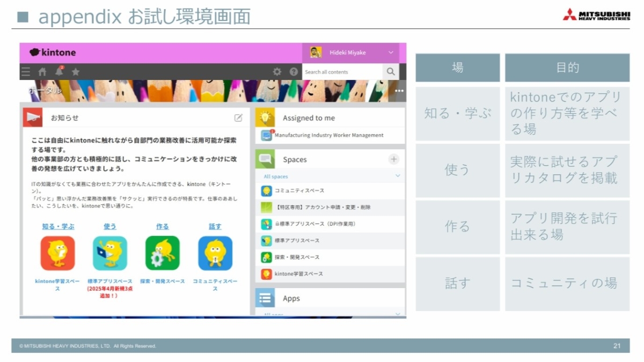
Task: Go to kintone home portal icon
Action: [x=42, y=72]
